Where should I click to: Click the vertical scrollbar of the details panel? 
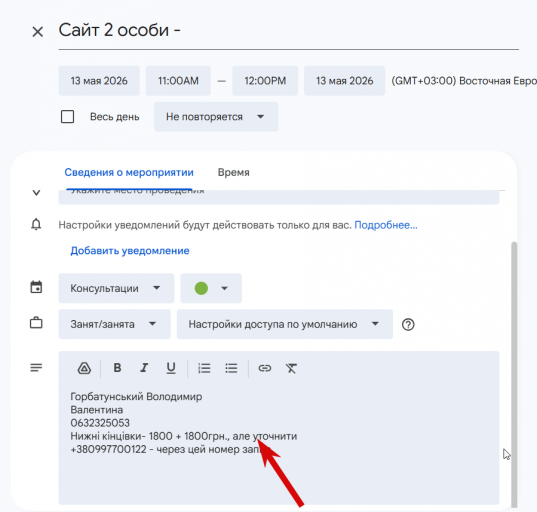pyautogui.click(x=513, y=374)
